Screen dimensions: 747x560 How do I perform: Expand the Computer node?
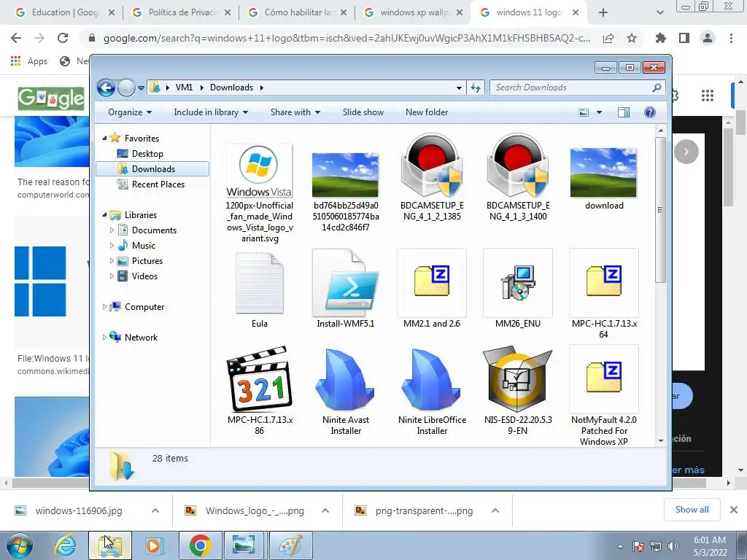point(105,307)
